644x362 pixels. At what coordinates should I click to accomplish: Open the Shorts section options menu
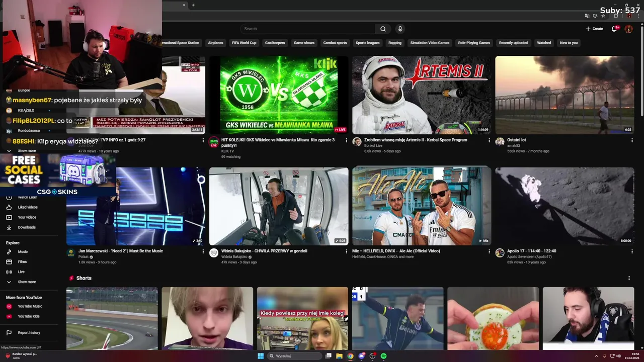[629, 278]
